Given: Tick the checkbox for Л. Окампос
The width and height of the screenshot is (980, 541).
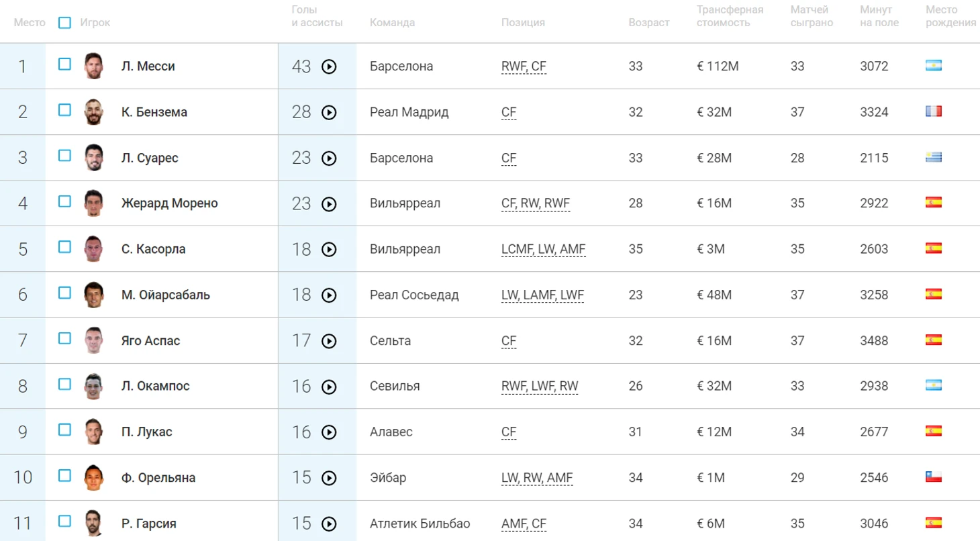Looking at the screenshot, I should 64,384.
